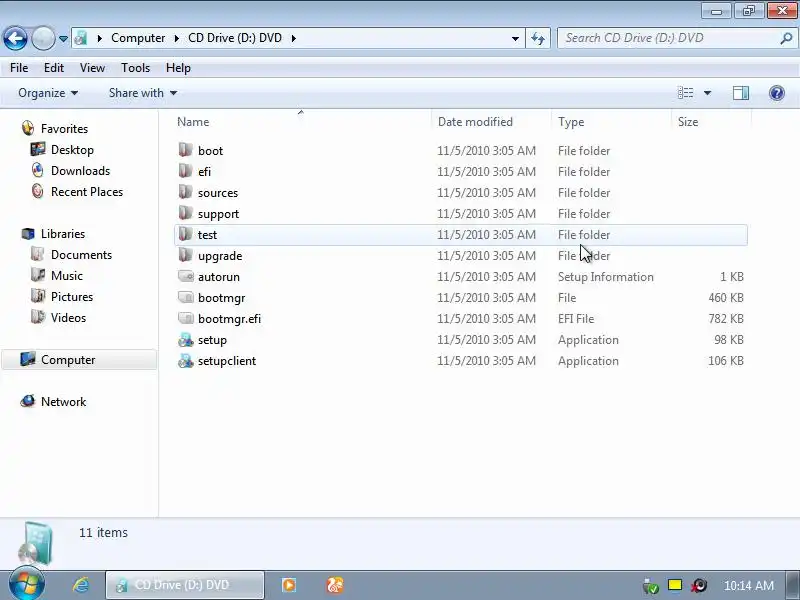Open the Videos library
This screenshot has height=600, width=800.
coord(68,317)
